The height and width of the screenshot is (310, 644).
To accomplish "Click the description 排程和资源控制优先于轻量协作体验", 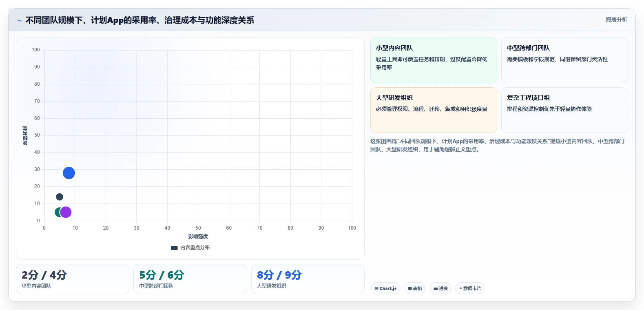I will coord(549,109).
